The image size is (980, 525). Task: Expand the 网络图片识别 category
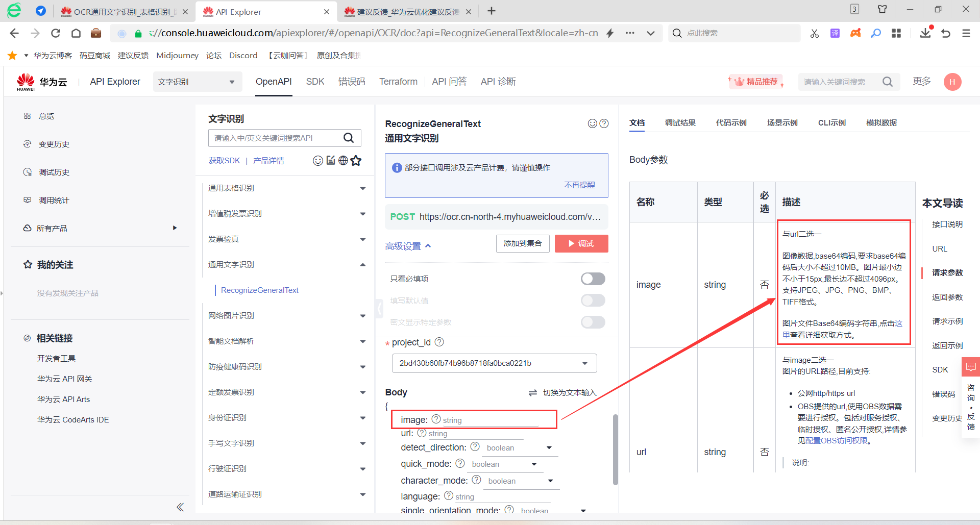pyautogui.click(x=363, y=316)
